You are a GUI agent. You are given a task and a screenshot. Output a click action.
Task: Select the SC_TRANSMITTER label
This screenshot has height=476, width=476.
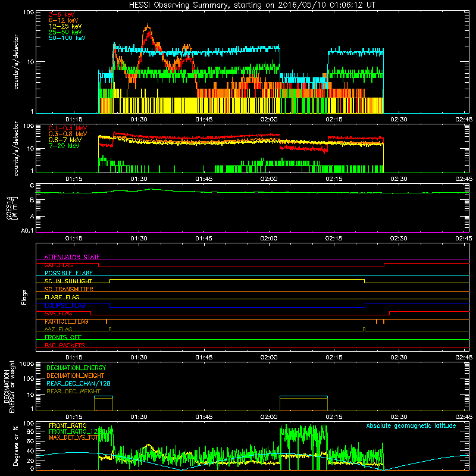(x=68, y=289)
